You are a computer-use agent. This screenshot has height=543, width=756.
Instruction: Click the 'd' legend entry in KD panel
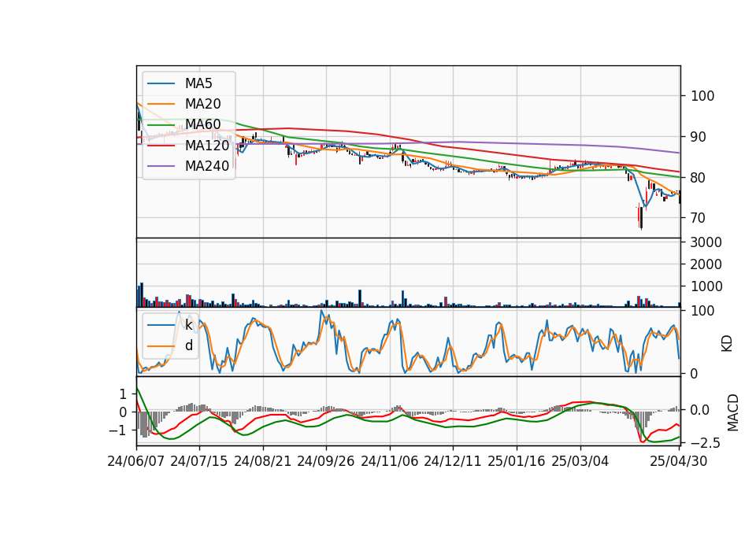click(189, 345)
